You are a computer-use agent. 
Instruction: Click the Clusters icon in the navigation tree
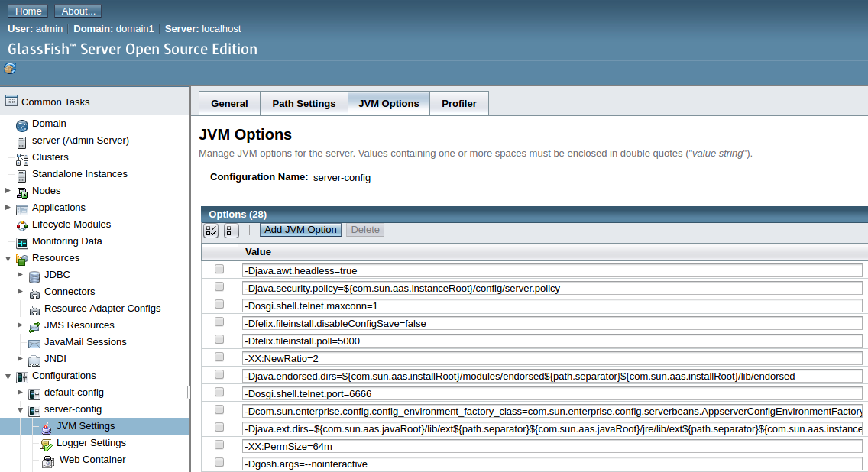21,157
